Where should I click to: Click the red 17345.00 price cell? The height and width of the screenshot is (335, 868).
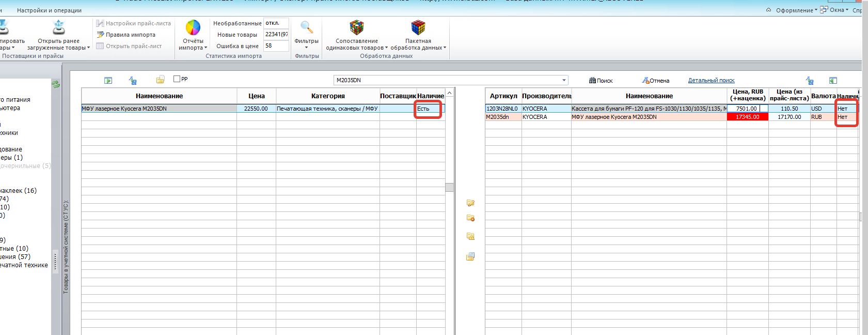(x=748, y=117)
